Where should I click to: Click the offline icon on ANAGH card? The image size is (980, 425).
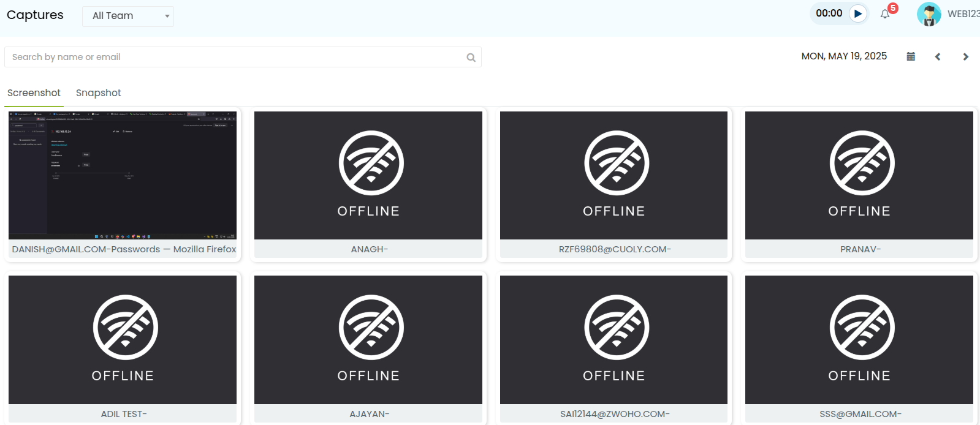pos(371,163)
